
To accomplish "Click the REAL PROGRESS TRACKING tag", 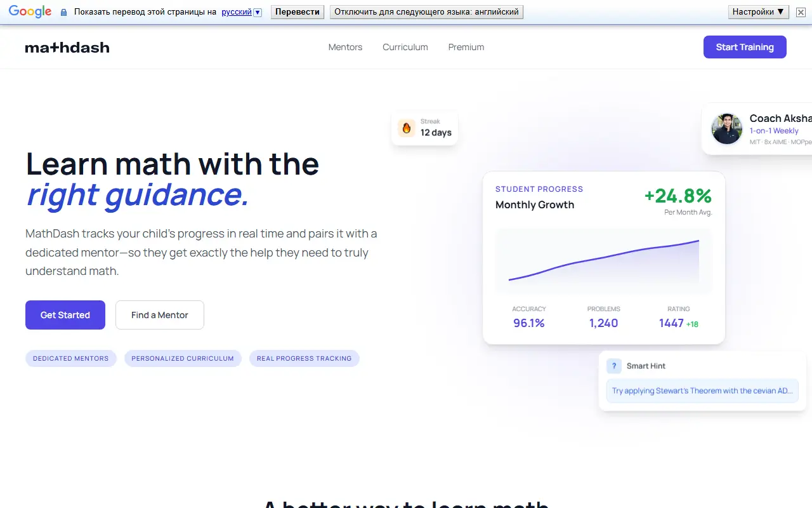I will (304, 358).
